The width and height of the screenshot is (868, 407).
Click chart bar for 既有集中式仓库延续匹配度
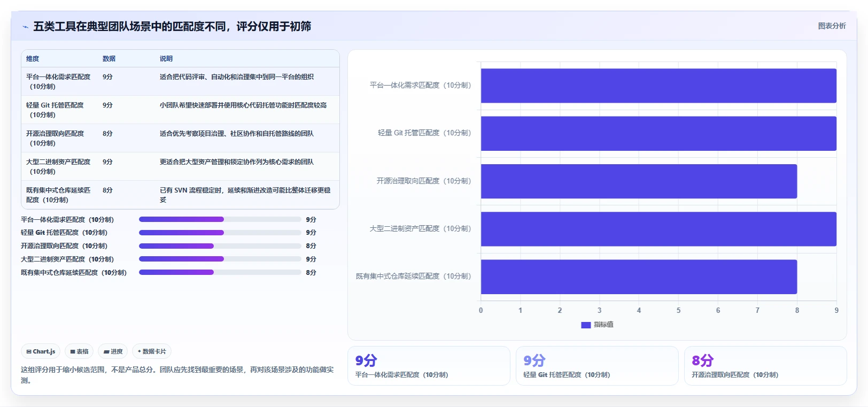click(x=639, y=277)
